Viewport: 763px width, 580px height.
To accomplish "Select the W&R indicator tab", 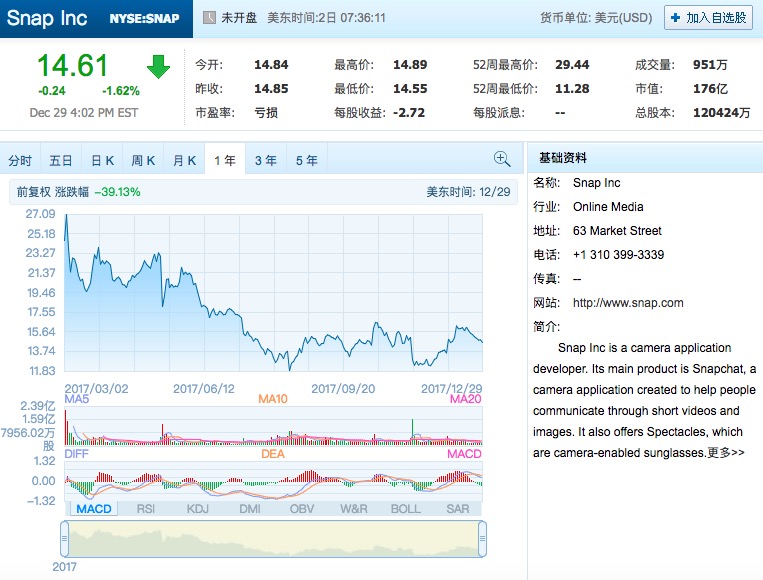I will (354, 509).
